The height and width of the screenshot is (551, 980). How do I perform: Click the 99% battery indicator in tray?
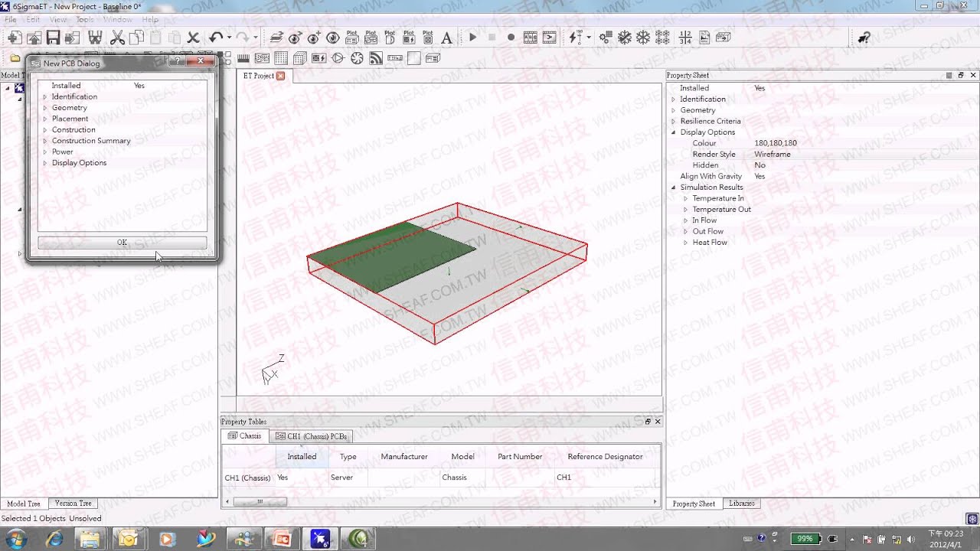click(805, 539)
